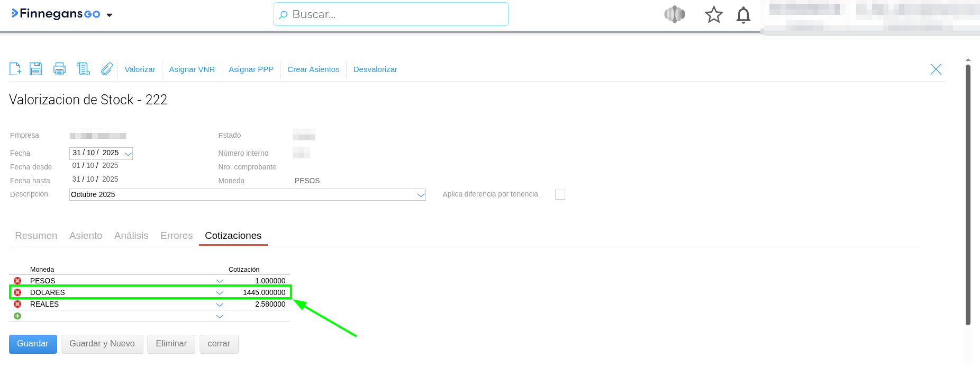Click the notifications bell icon
Viewport: 980px width, 366px height.
pyautogui.click(x=743, y=15)
